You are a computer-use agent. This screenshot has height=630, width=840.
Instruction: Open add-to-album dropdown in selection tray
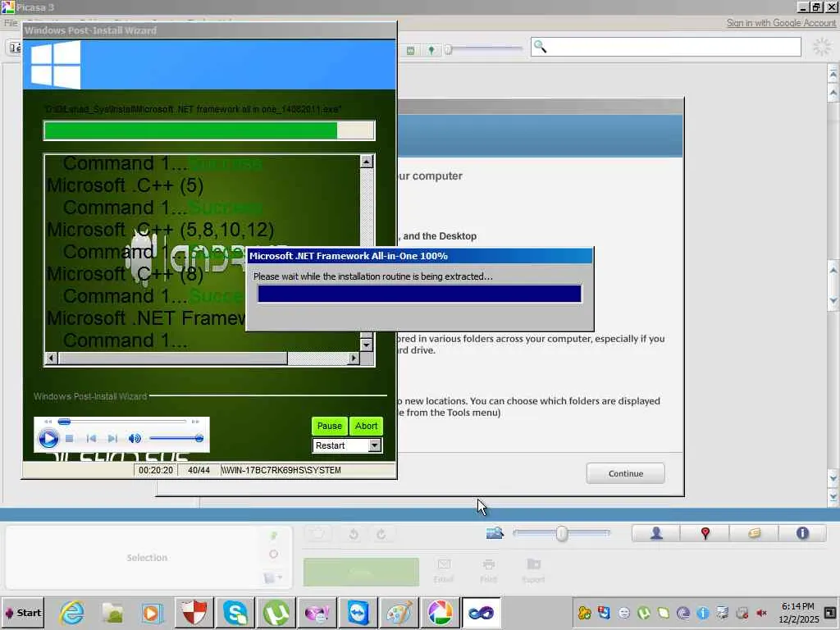click(x=272, y=577)
